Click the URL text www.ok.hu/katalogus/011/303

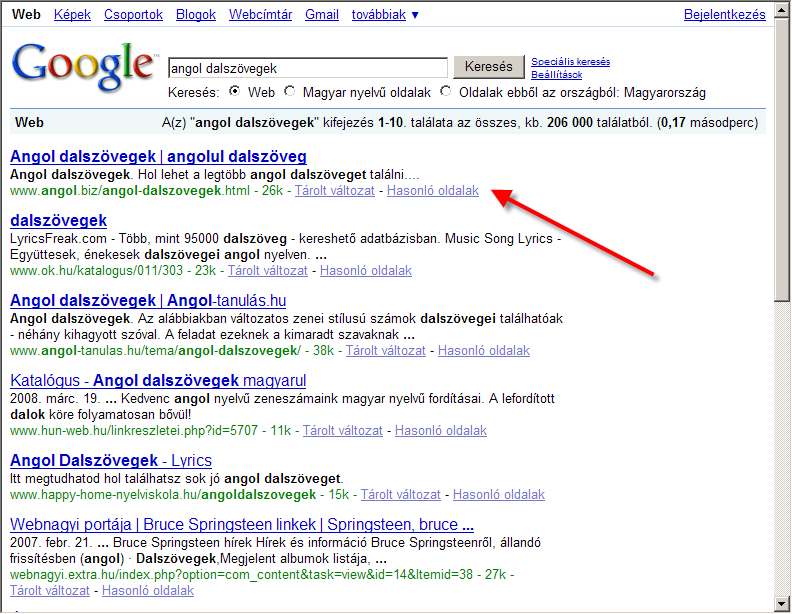tap(96, 271)
